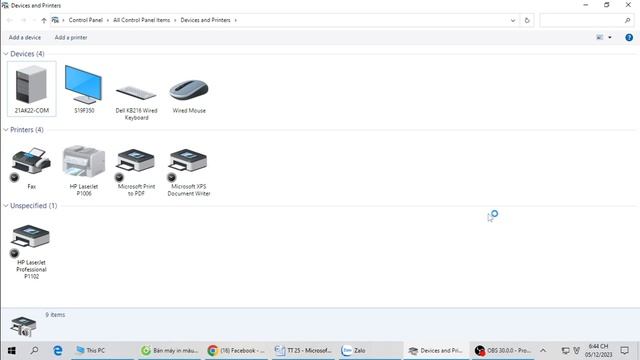Click the Forward navigation arrow

coord(23,20)
